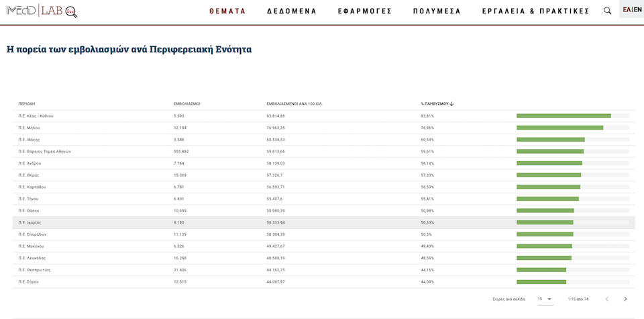Click the green bar for Π.Ε. Κέας - Κύθνου
The height and width of the screenshot is (319, 644).
click(x=563, y=116)
